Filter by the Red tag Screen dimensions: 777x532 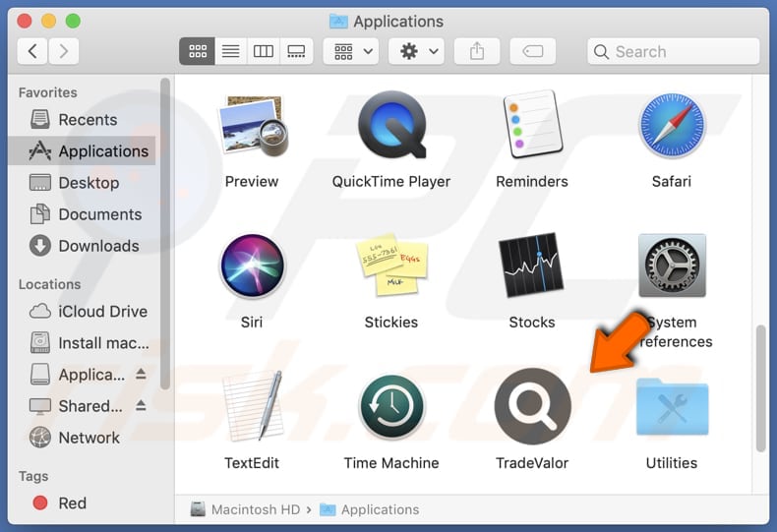82,503
